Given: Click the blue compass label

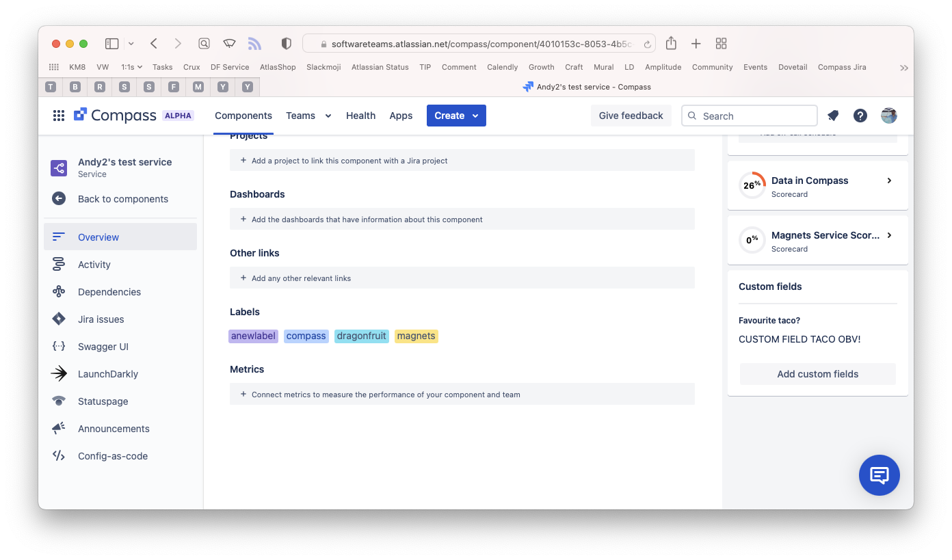Looking at the screenshot, I should [306, 336].
